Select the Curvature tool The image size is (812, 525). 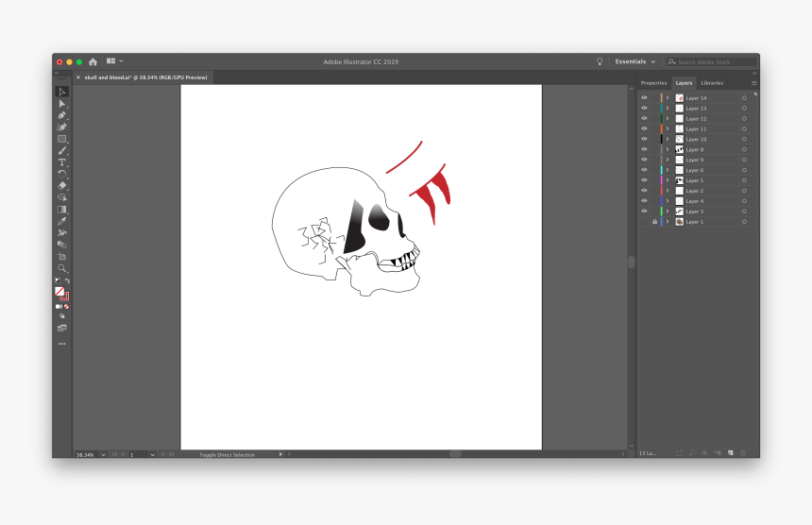(x=61, y=127)
